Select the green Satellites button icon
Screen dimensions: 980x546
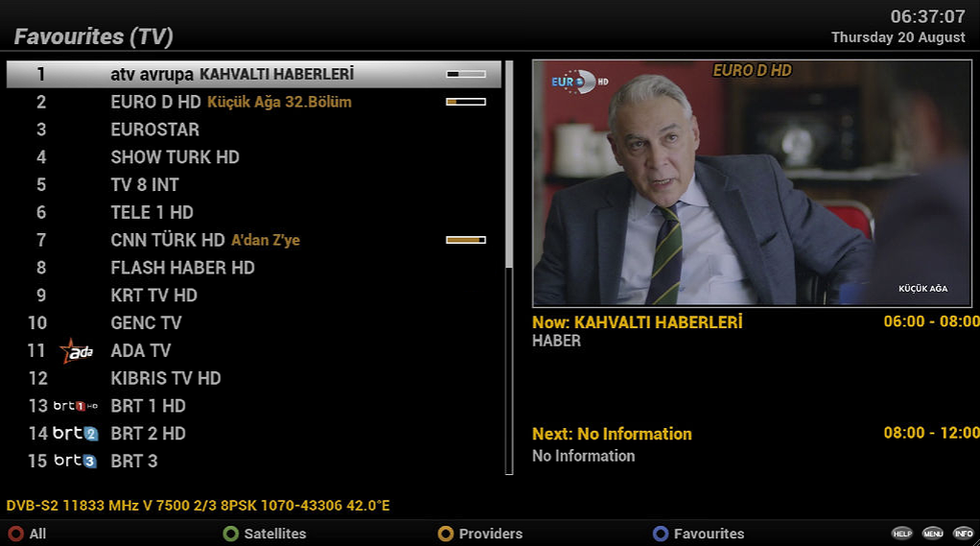pyautogui.click(x=231, y=534)
